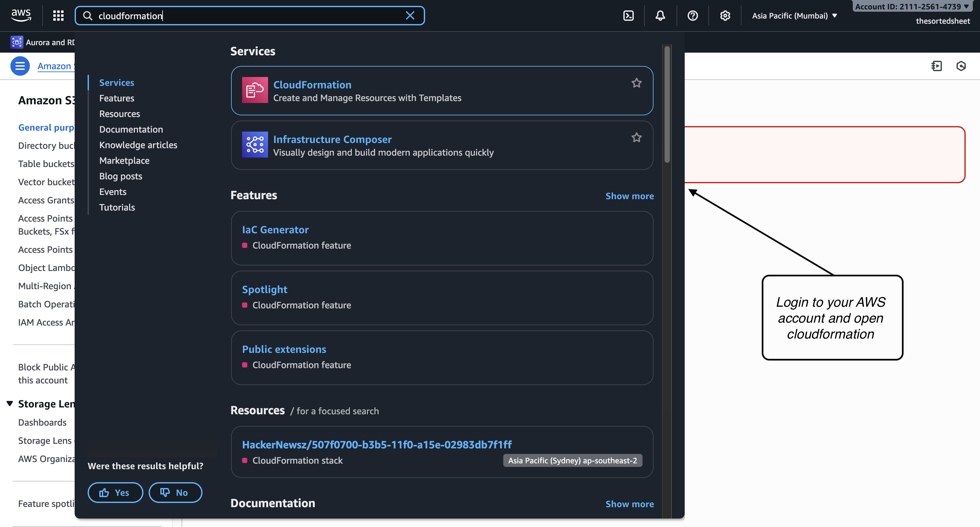Viewport: 980px width, 527px height.
Task: Clear the search field with the X
Action: coord(410,16)
